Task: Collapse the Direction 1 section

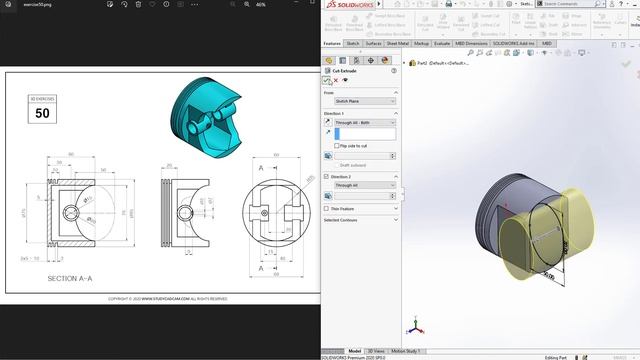Action: pos(396,113)
